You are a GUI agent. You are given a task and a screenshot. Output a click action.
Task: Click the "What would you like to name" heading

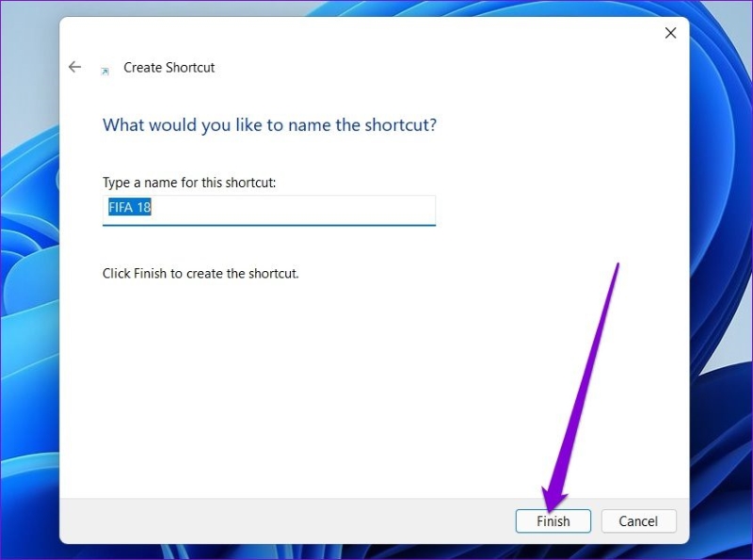(x=269, y=124)
